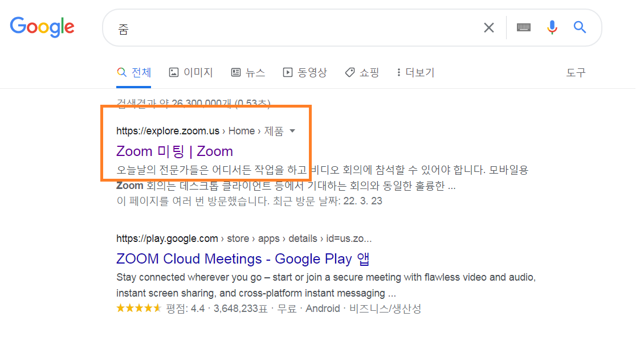The image size is (644, 337).
Task: Open the ZOOM Cloud Meetings Google Play link
Action: tap(243, 258)
